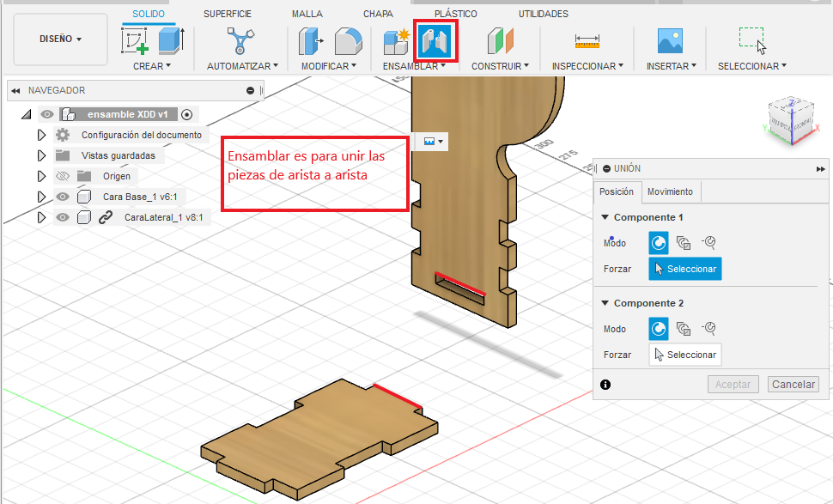Select the Offset Plane construct icon
The width and height of the screenshot is (833, 504).
coord(501,41)
